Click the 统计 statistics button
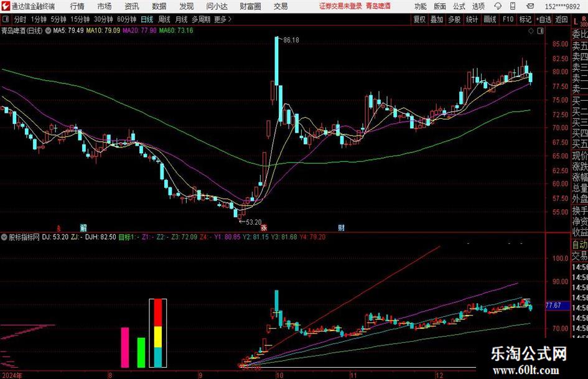The image size is (588, 379). pyautogui.click(x=472, y=19)
